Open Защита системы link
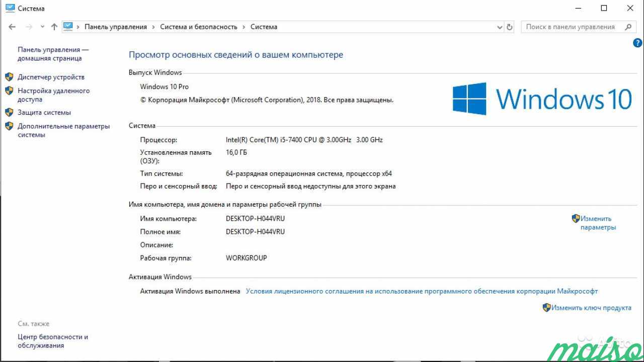 (x=44, y=113)
